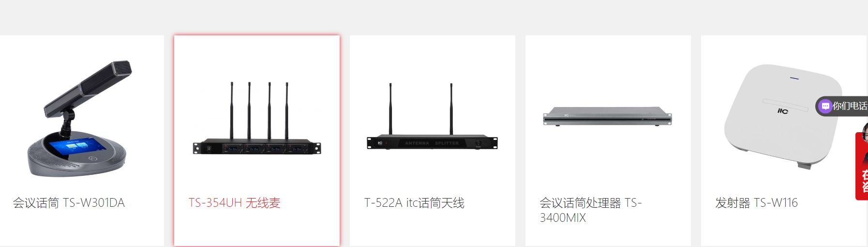
Task: Select the TS-W116 white transmitter image
Action: point(783,116)
